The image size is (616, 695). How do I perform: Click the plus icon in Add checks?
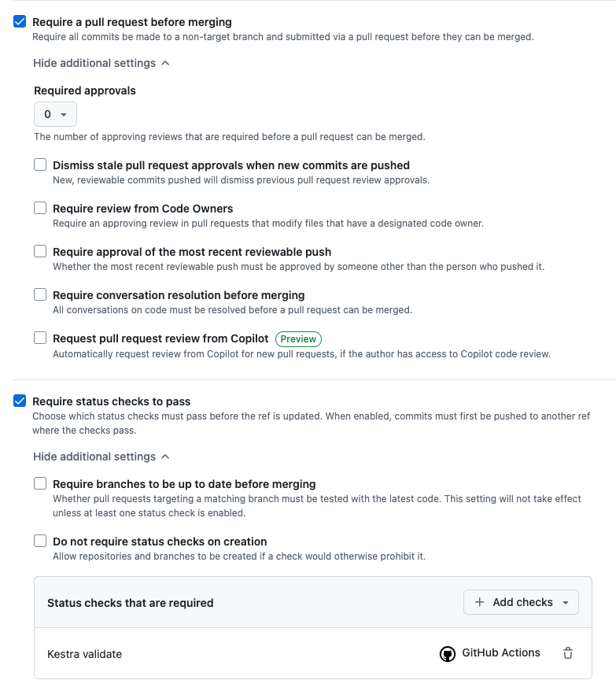coord(480,602)
